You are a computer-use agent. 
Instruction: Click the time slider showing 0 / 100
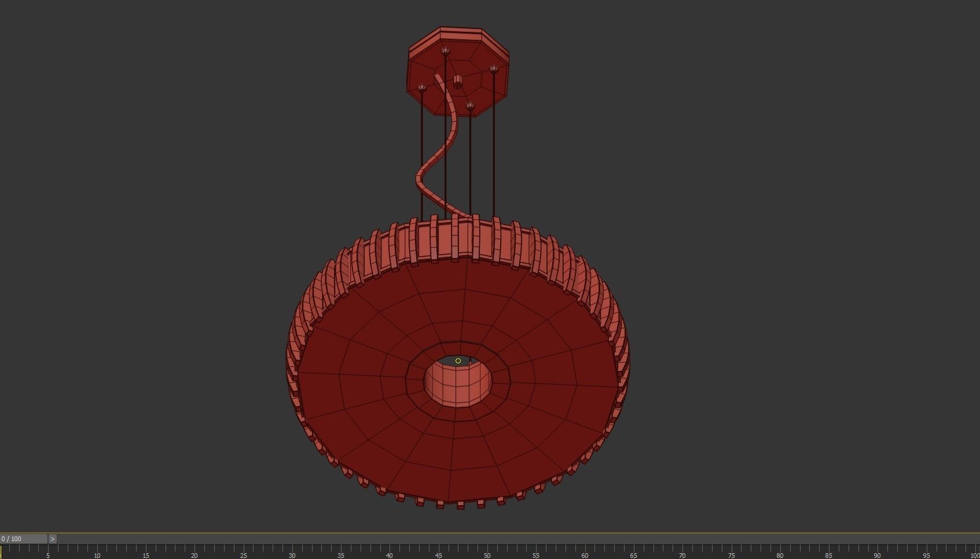24,539
